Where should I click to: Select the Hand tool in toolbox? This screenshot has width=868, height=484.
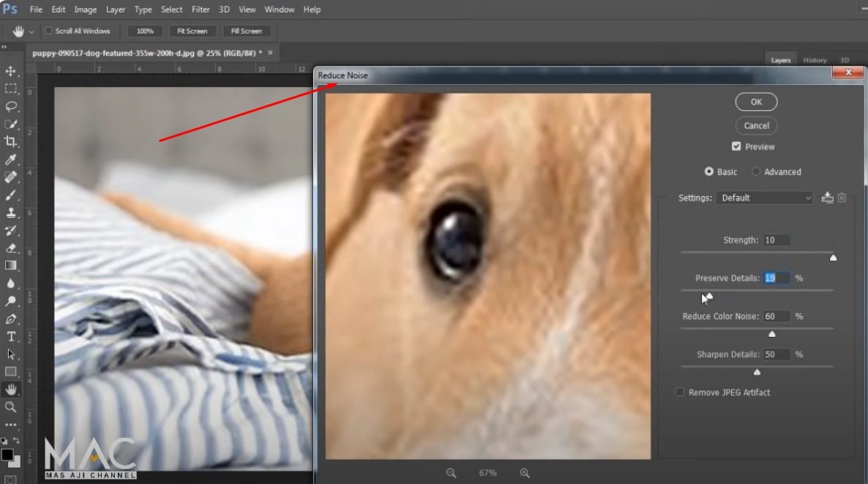[10, 390]
